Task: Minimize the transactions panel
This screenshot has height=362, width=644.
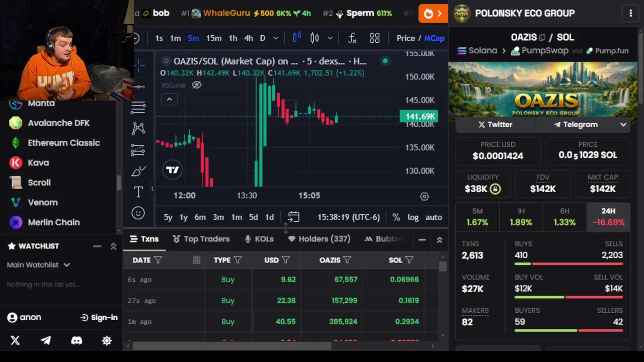Action: pos(422,240)
